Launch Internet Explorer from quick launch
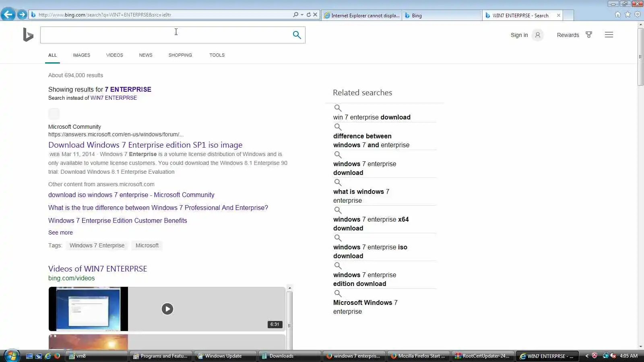644x362 pixels. coord(48,356)
